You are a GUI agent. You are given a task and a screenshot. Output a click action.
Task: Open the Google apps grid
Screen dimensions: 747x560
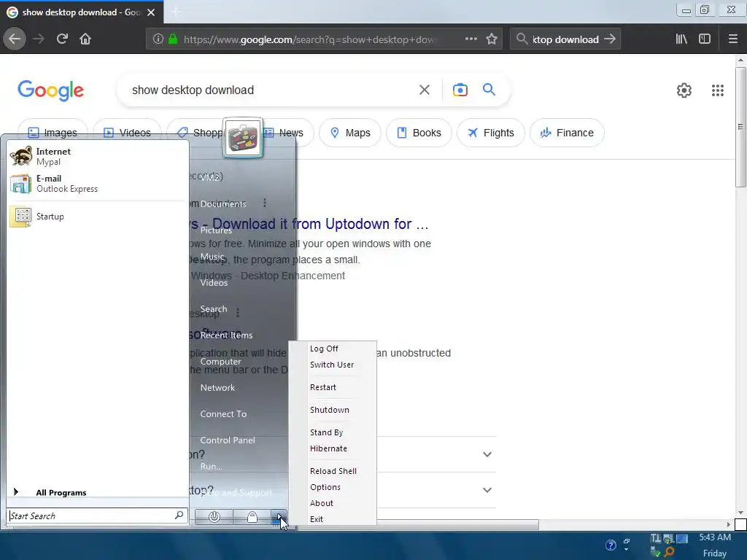pyautogui.click(x=718, y=90)
